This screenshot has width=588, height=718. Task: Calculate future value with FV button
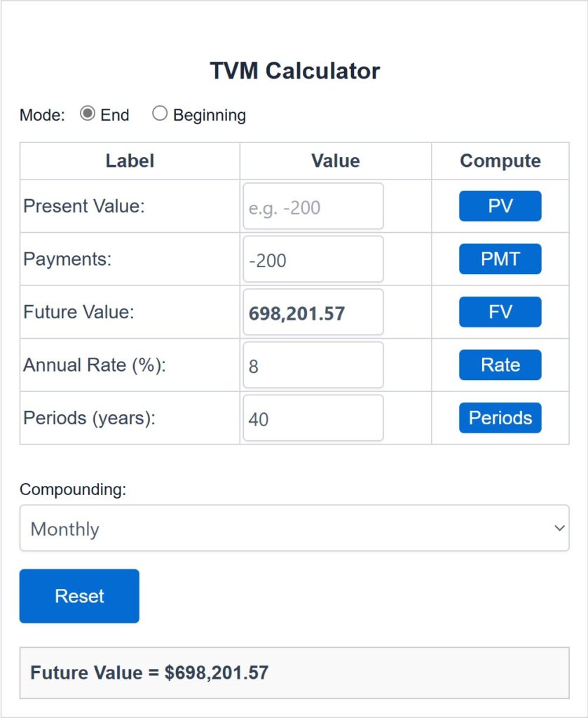pyautogui.click(x=500, y=312)
